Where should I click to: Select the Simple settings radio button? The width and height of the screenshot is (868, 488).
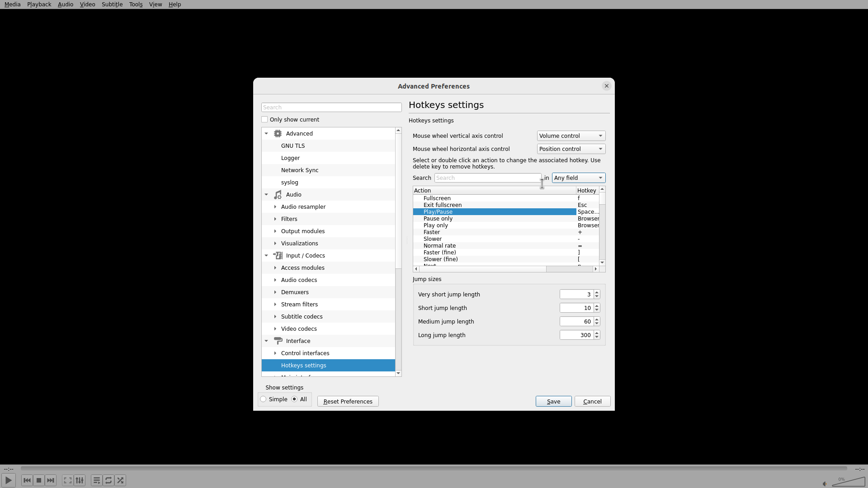point(263,399)
